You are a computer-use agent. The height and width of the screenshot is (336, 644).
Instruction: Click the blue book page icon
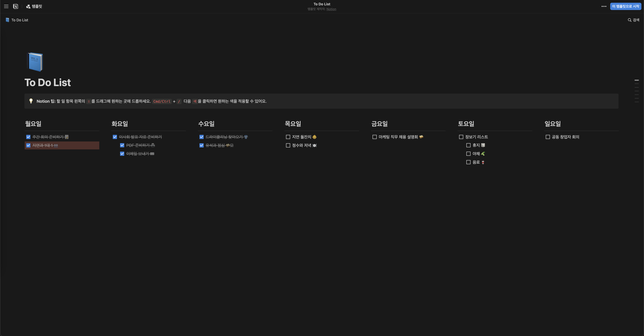point(35,62)
